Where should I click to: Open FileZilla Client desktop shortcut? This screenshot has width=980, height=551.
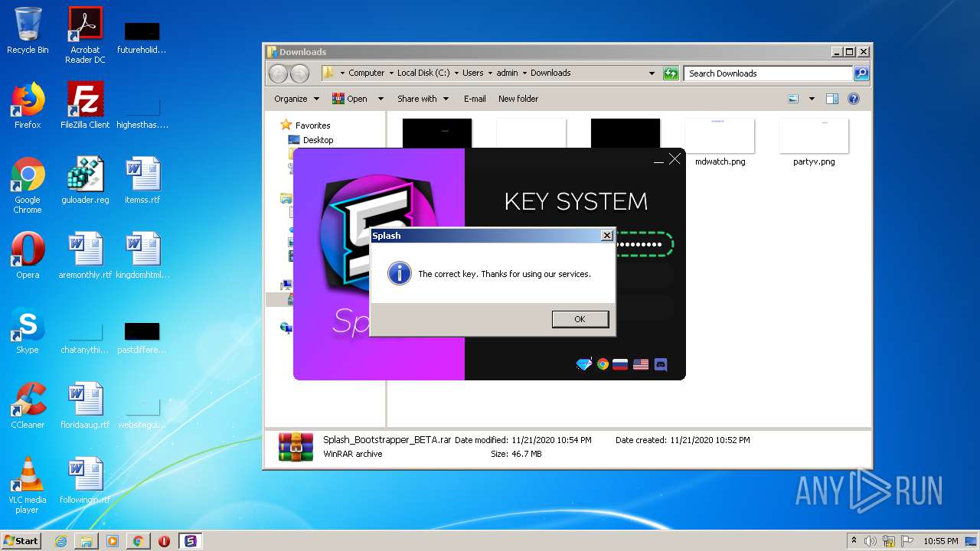85,106
